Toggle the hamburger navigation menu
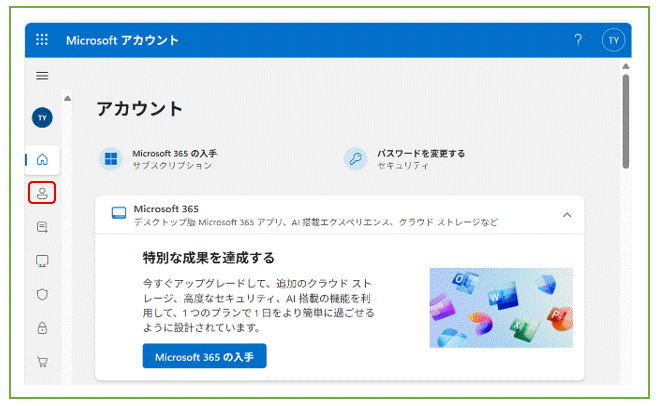The image size is (663, 406). [x=42, y=76]
